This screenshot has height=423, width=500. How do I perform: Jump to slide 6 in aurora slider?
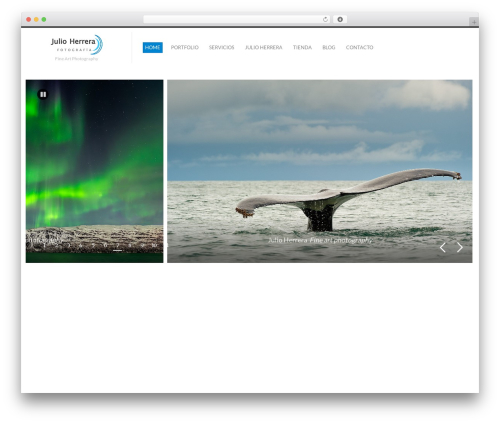(105, 245)
